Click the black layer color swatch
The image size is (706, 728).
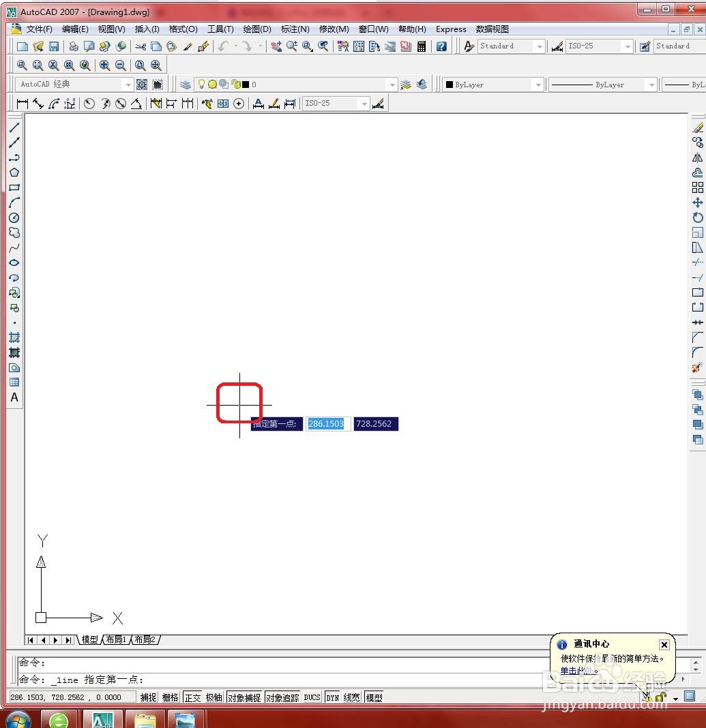coord(246,85)
